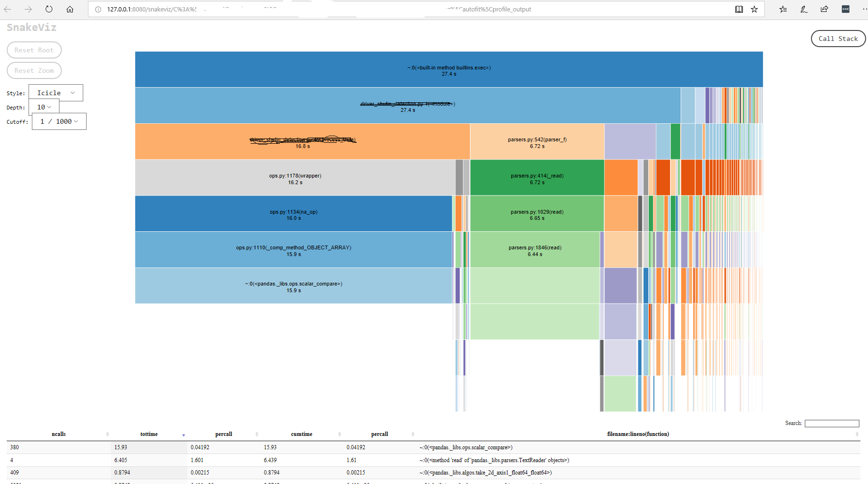The width and height of the screenshot is (868, 484).
Task: Reload the page with refresh icon
Action: pyautogui.click(x=49, y=9)
